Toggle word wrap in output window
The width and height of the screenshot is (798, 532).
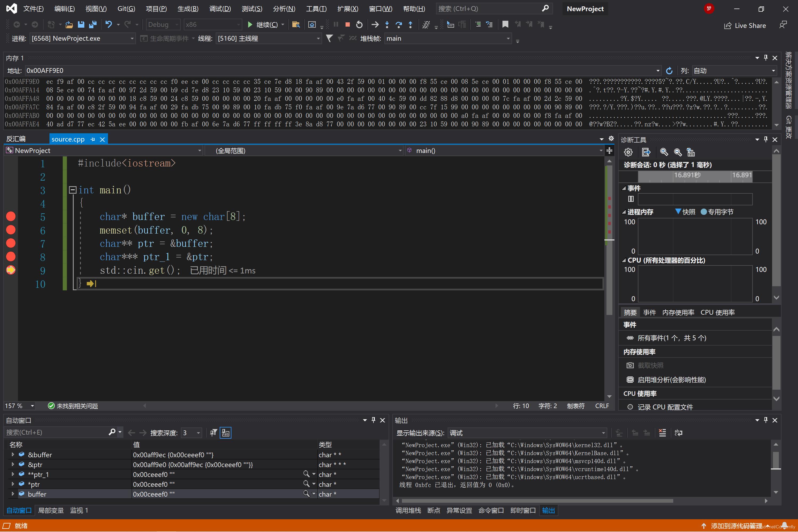[678, 433]
